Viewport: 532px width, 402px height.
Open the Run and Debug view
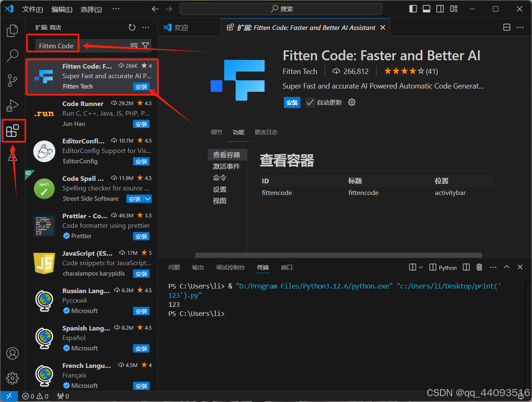[12, 105]
